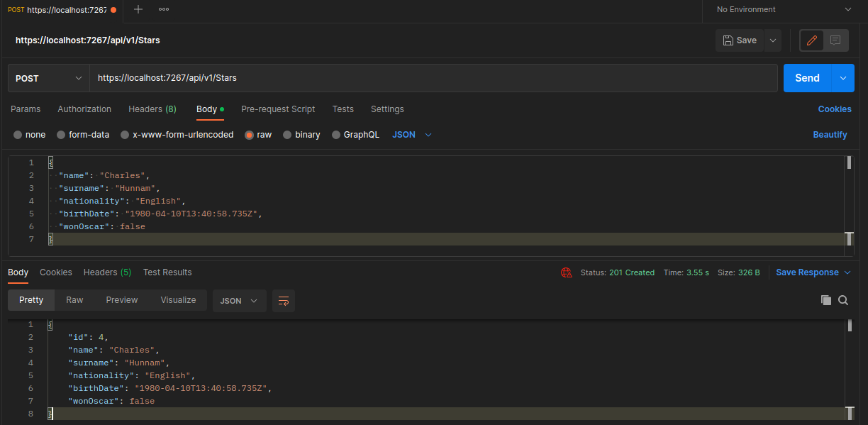
Task: Click the request title https://localhost:7267/api/v1/Stars
Action: [x=88, y=40]
